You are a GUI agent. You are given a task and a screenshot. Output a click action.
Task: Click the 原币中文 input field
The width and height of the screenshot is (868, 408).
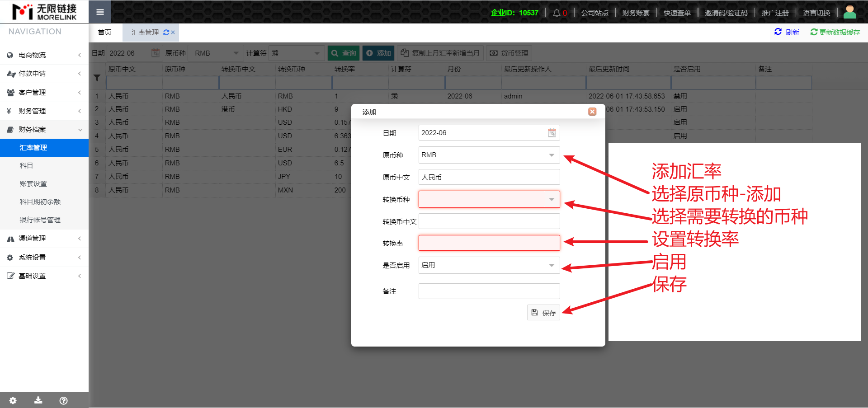click(x=489, y=177)
